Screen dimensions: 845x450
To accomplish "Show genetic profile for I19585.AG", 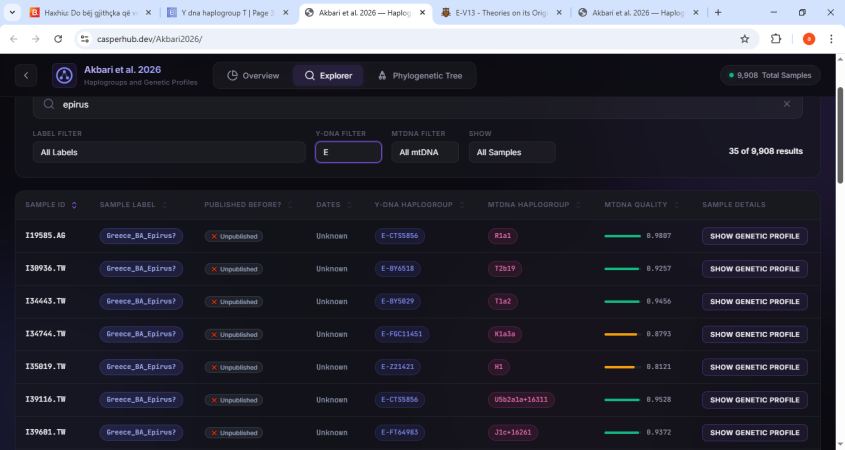I will (x=754, y=236).
